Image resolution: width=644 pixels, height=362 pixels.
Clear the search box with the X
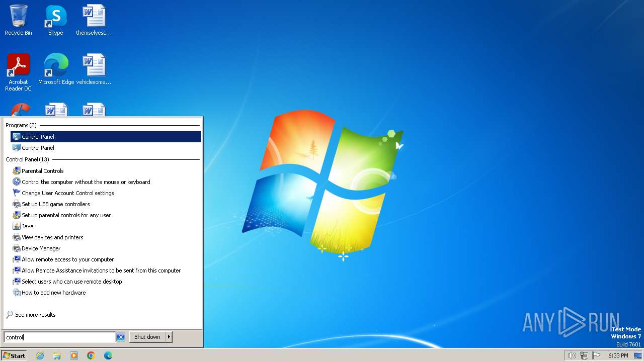click(x=121, y=337)
